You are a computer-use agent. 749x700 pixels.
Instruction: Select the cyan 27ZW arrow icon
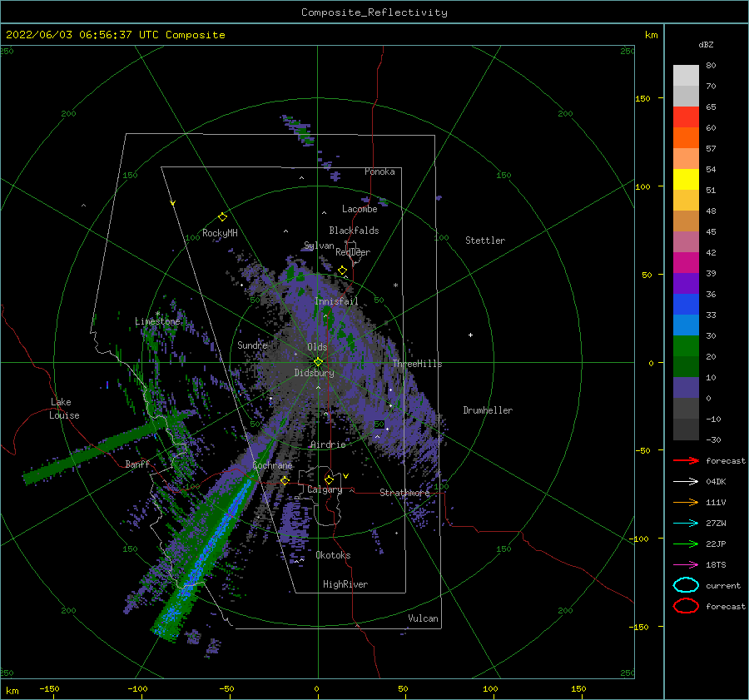686,524
